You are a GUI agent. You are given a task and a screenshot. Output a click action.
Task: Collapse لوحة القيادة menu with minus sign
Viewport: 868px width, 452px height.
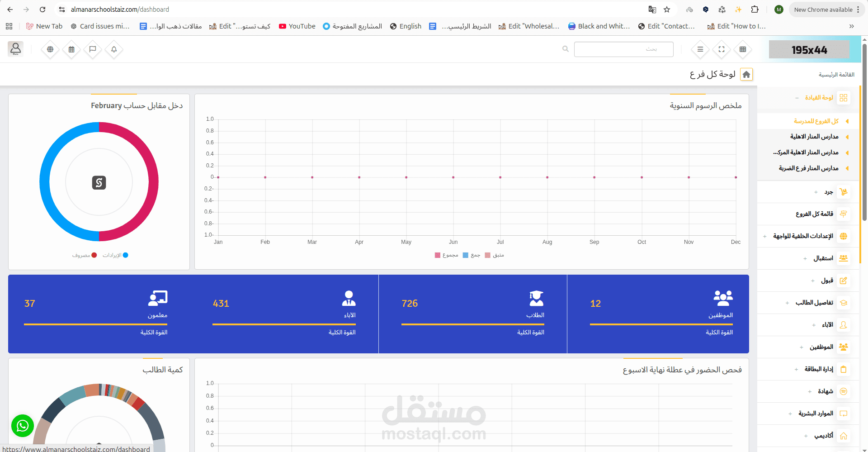797,98
